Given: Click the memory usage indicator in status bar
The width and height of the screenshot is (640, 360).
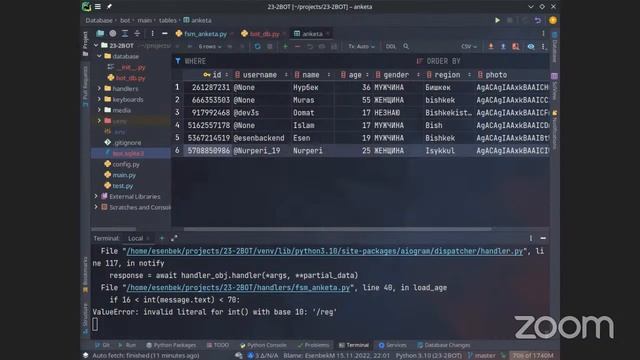Looking at the screenshot, I should (x=533, y=356).
